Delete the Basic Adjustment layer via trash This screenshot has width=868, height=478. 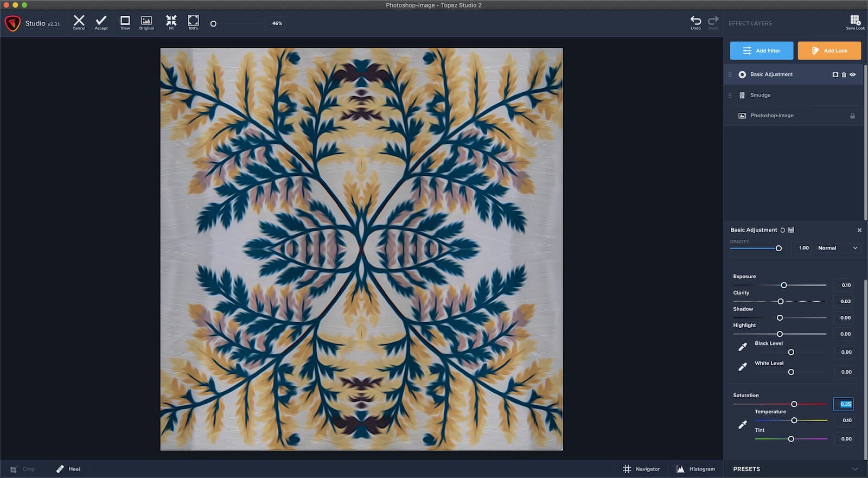(844, 75)
